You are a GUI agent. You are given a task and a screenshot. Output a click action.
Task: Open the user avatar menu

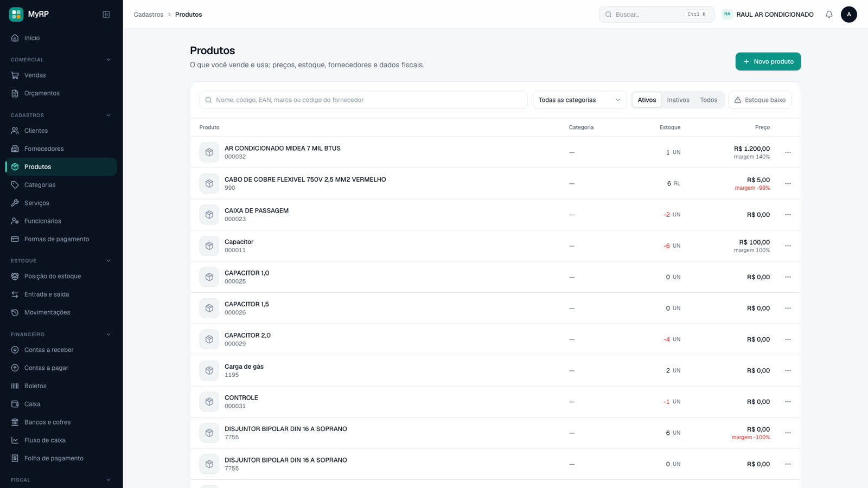pos(849,15)
